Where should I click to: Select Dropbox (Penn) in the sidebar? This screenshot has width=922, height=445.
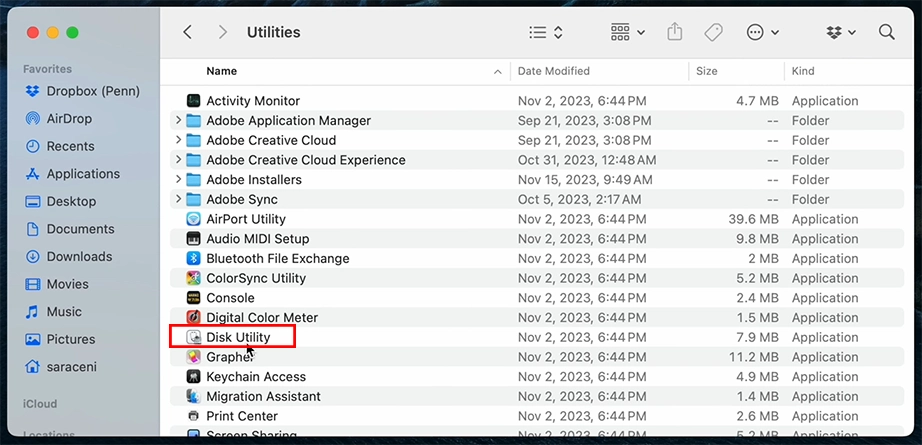pyautogui.click(x=82, y=91)
